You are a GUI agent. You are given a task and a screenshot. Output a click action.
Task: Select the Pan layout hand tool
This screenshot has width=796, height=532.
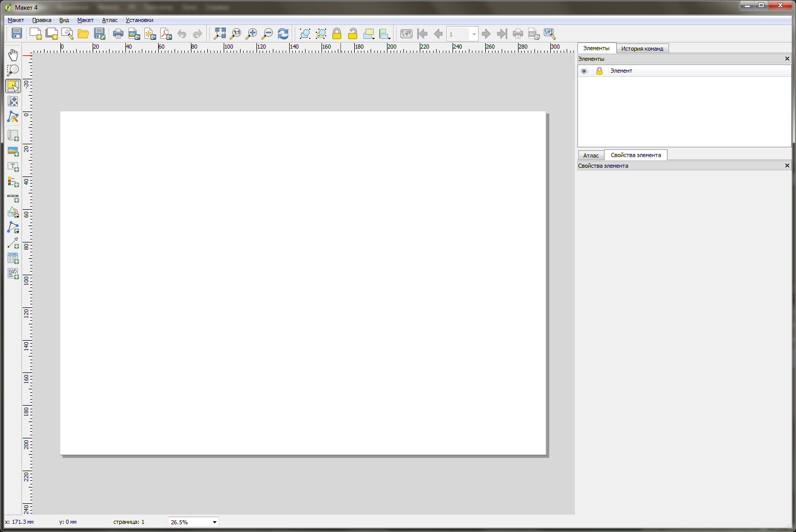click(13, 55)
